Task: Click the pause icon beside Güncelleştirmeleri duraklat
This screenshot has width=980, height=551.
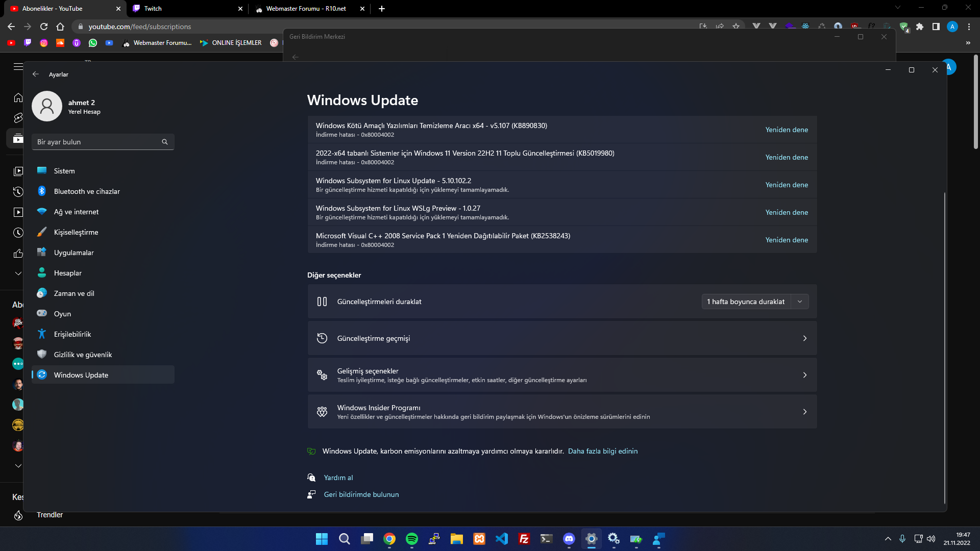Action: point(322,302)
